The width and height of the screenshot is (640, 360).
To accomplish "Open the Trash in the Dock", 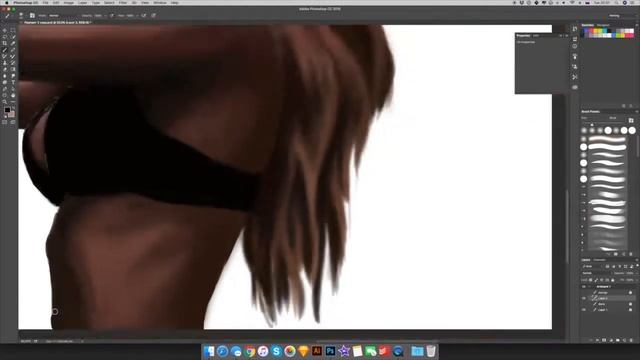I will click(431, 351).
